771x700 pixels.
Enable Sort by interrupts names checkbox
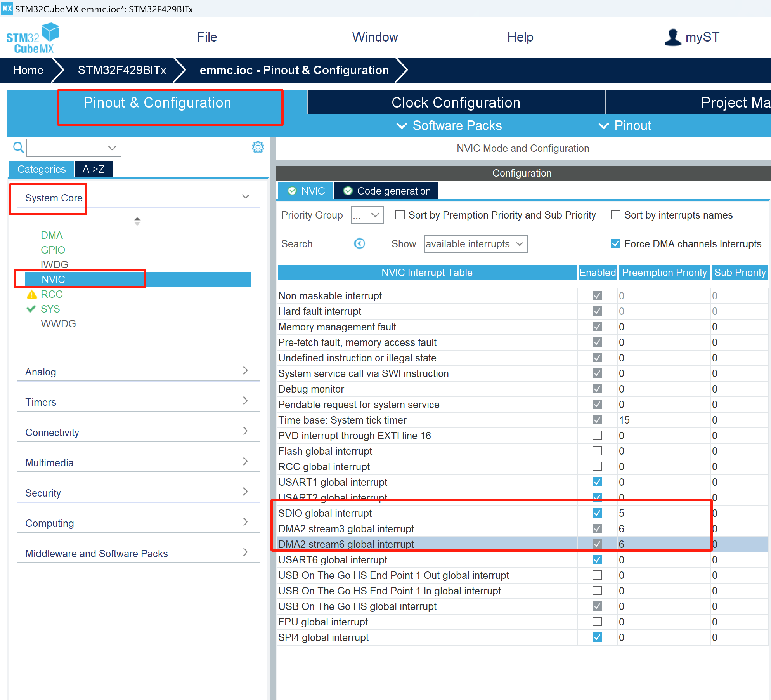pyautogui.click(x=615, y=215)
